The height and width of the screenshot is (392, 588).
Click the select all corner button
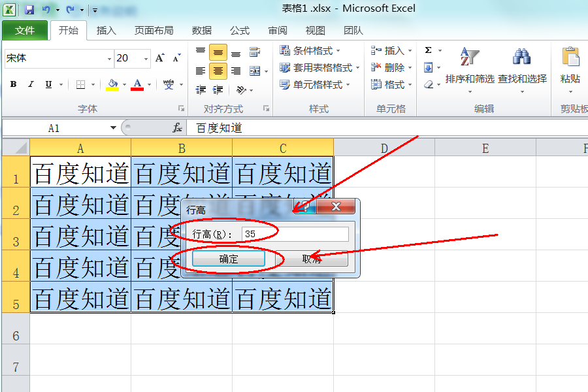tap(16, 148)
